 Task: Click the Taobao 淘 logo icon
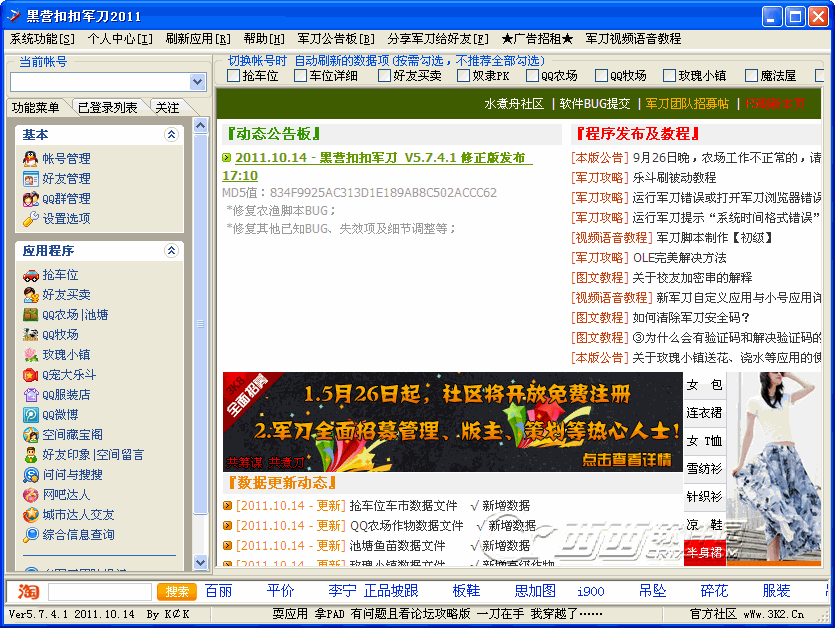point(28,591)
